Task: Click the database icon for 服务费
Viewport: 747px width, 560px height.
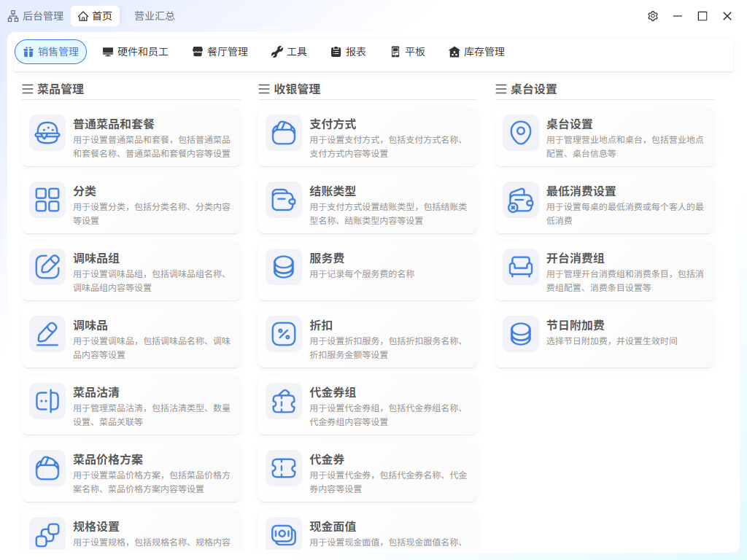Action: point(284,267)
